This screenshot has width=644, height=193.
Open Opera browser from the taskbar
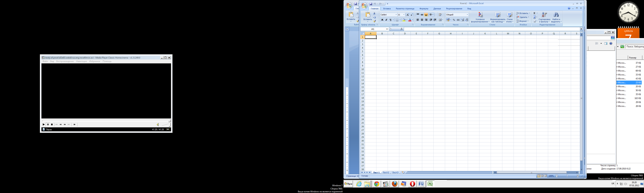tap(413, 184)
